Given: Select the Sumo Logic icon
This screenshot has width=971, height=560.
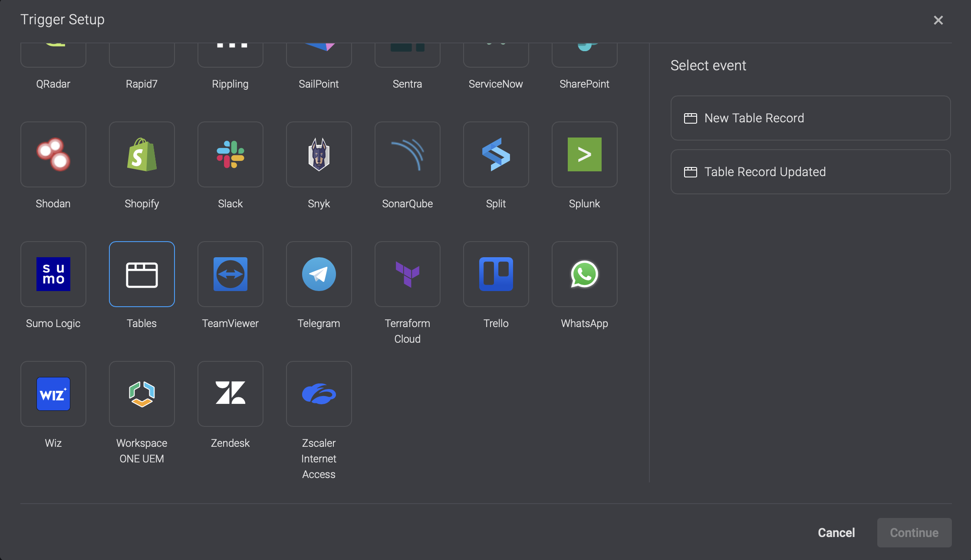Looking at the screenshot, I should tap(53, 274).
